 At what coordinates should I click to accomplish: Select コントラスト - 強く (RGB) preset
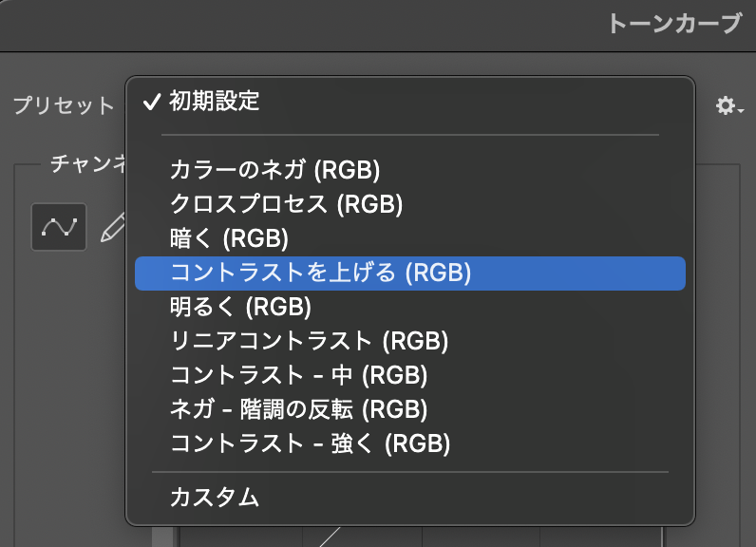click(310, 443)
